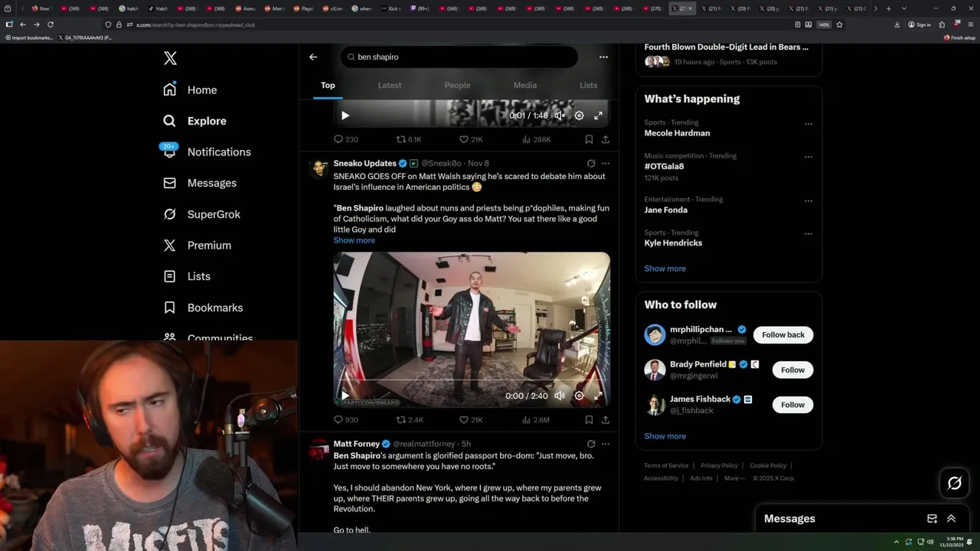Image resolution: width=980 pixels, height=551 pixels.
Task: Share the Sneako Updates post
Action: pos(606,419)
